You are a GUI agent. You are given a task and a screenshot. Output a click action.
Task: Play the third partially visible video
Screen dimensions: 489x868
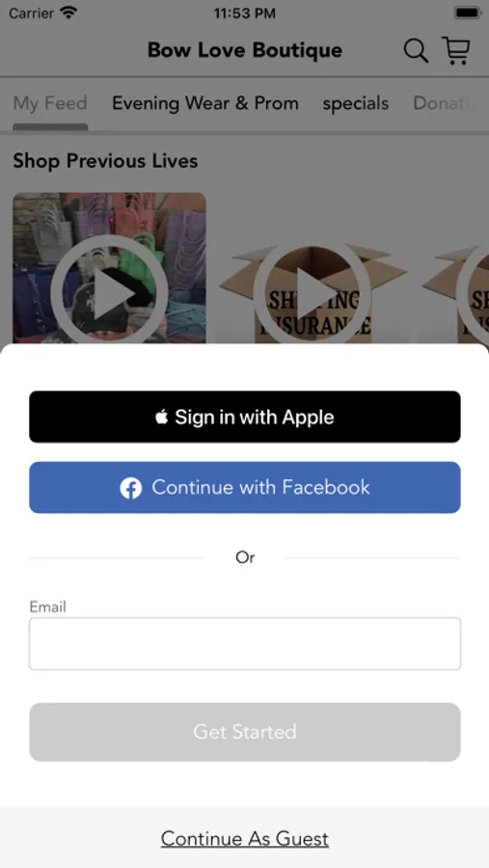coord(474,293)
